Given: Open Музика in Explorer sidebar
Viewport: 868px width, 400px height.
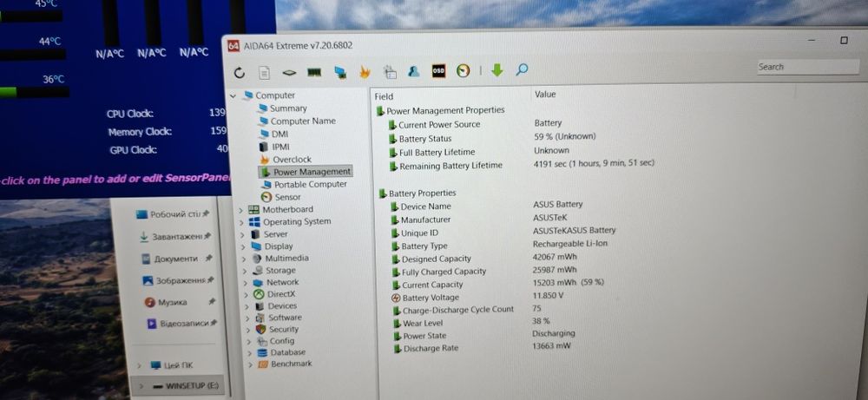Looking at the screenshot, I should coord(181,303).
